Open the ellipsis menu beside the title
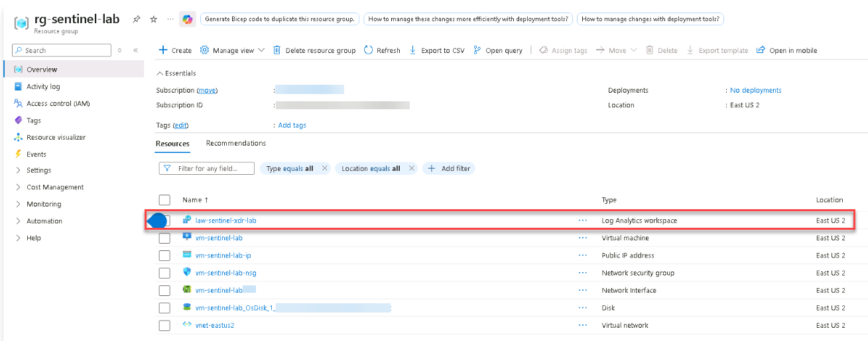 coord(170,19)
